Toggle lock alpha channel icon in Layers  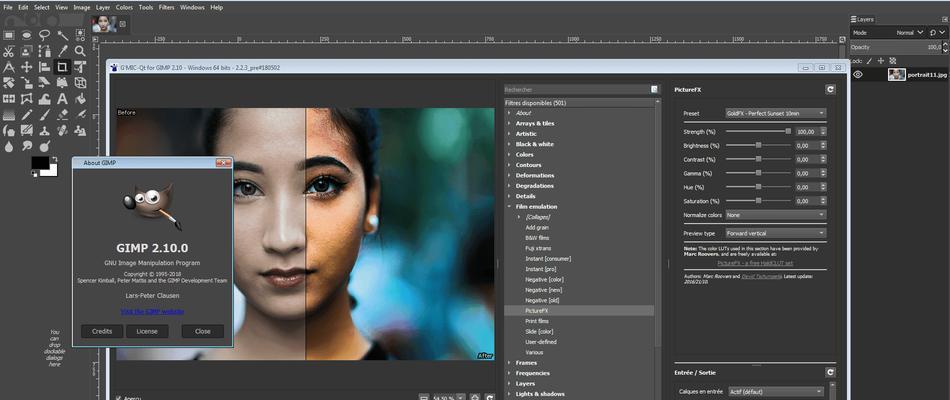[x=892, y=61]
